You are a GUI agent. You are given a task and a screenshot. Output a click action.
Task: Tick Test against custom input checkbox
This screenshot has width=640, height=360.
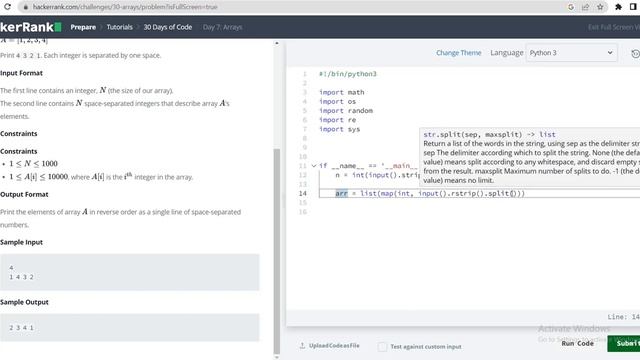[382, 347]
